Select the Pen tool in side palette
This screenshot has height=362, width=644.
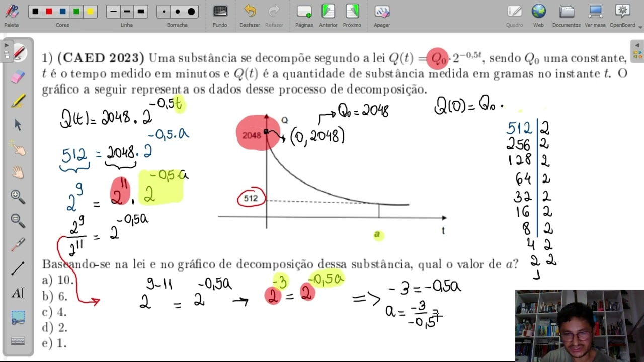point(18,53)
